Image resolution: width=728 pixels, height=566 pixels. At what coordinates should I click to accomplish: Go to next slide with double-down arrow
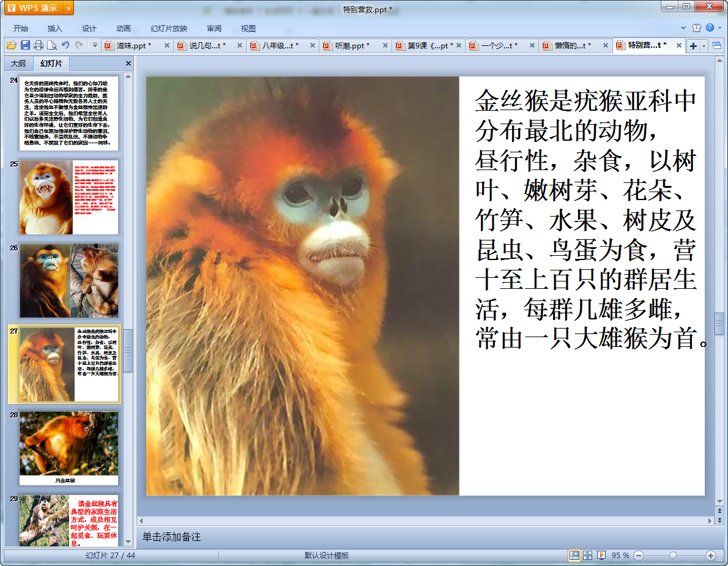click(719, 521)
